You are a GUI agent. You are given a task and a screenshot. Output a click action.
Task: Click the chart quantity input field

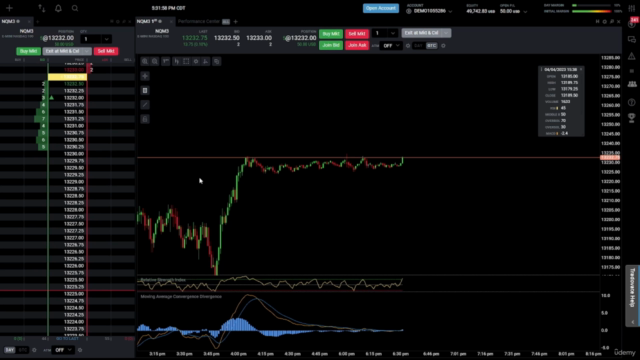380,33
